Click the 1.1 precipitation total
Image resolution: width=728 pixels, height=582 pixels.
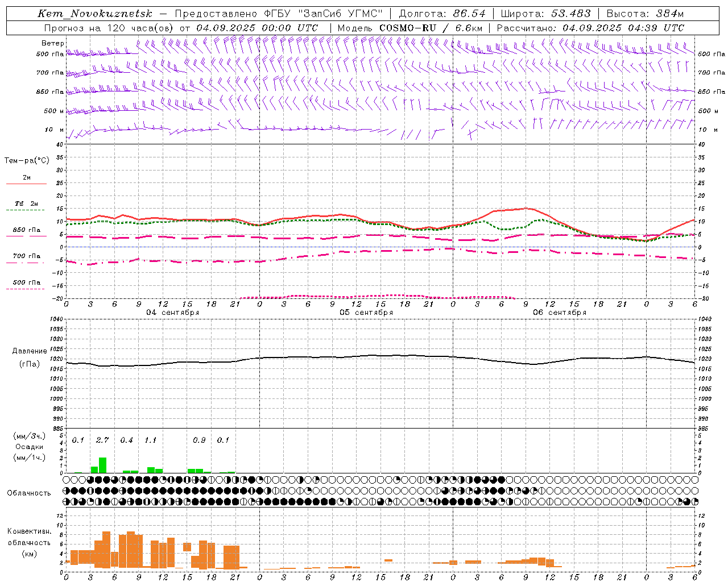[x=151, y=440]
